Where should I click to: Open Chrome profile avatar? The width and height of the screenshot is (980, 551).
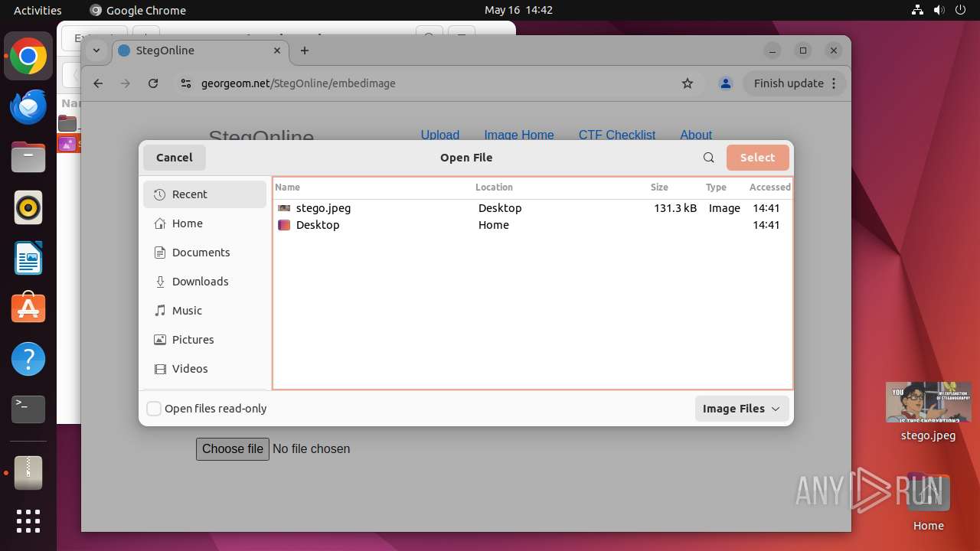(726, 83)
